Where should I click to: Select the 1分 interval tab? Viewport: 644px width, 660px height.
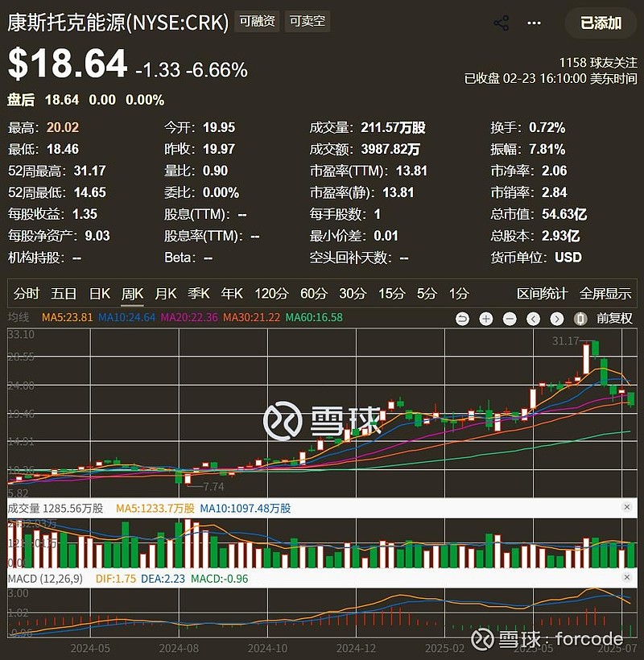(x=459, y=294)
